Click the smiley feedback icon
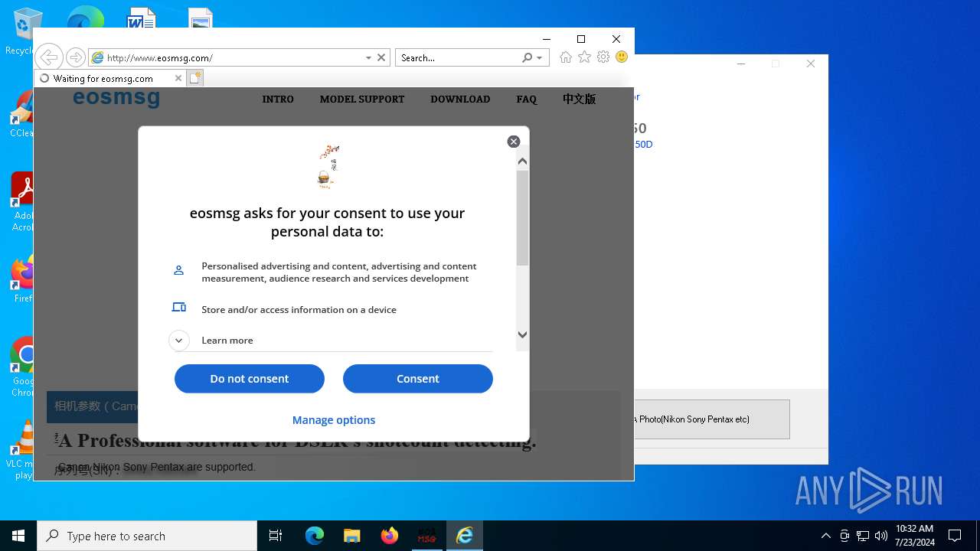This screenshot has height=551, width=980. click(622, 57)
